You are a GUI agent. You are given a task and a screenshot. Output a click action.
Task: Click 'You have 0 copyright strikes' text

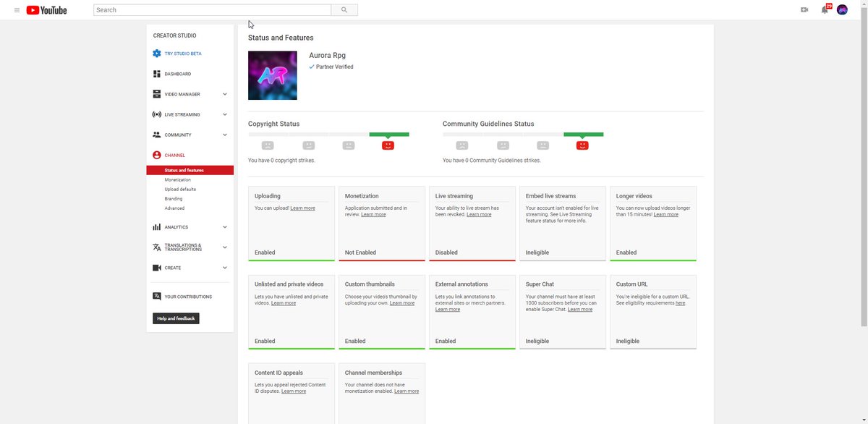tap(281, 161)
